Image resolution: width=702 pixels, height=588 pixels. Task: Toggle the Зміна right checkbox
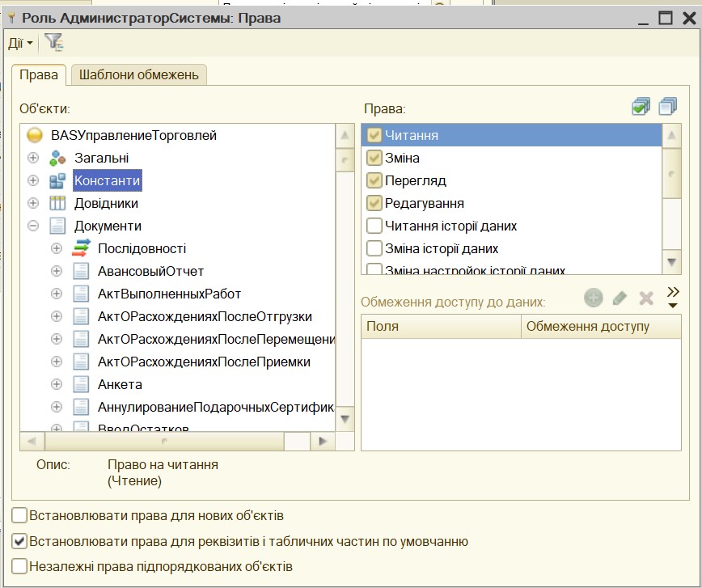pos(374,158)
